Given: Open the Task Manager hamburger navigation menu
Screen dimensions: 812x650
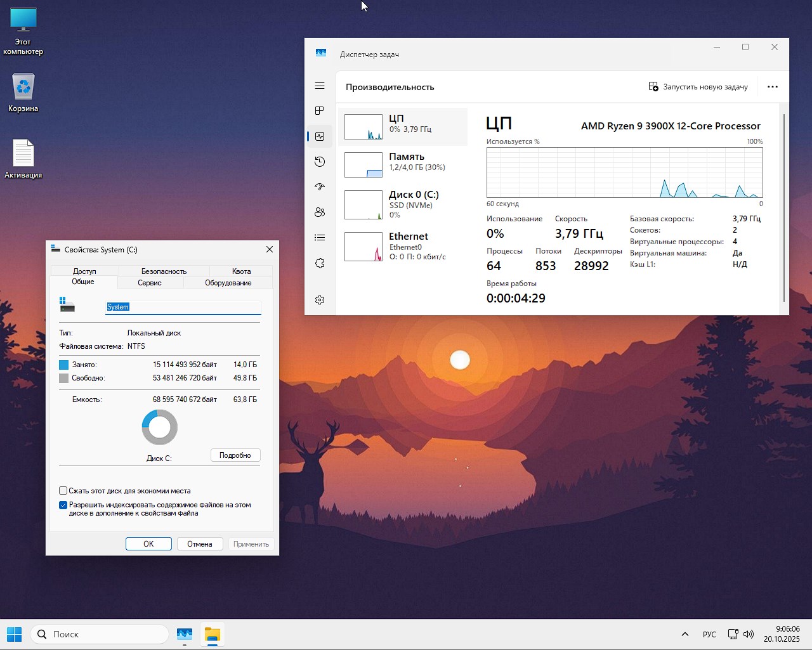Looking at the screenshot, I should [x=320, y=86].
